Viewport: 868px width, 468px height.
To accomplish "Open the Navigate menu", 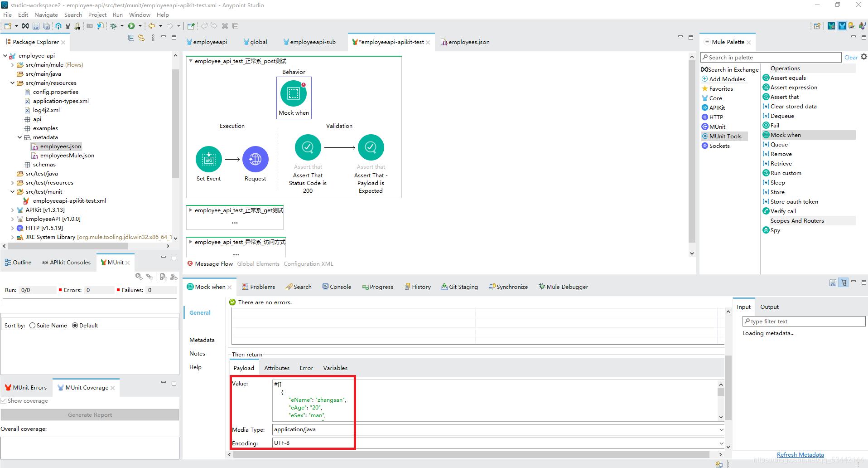I will [x=46, y=15].
